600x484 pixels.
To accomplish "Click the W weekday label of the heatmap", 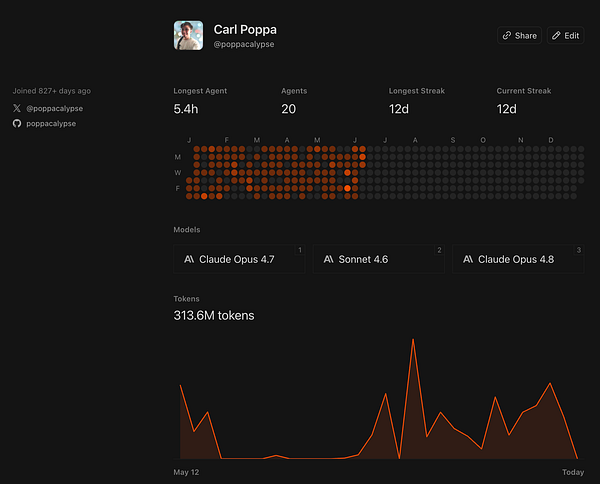I will click(178, 173).
